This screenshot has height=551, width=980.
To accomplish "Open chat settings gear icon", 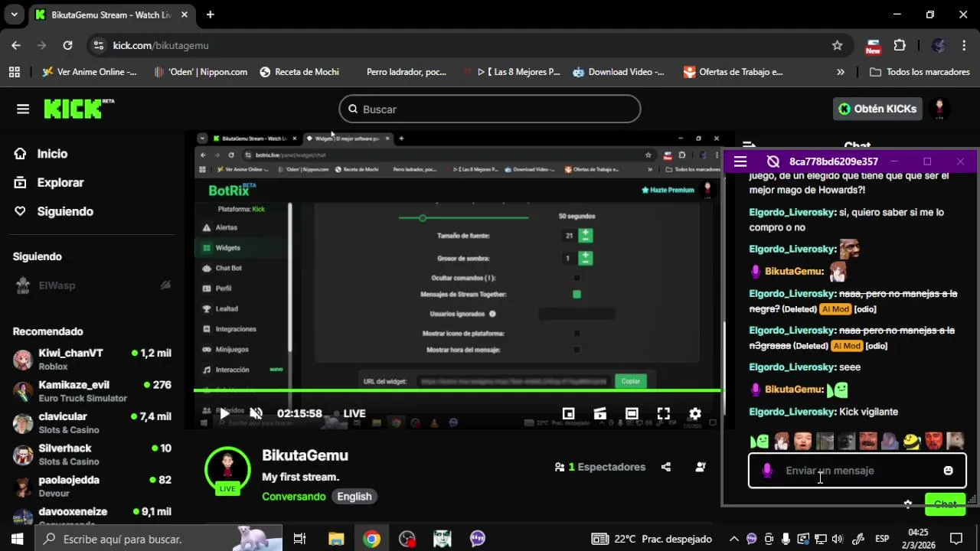I will coord(907,504).
